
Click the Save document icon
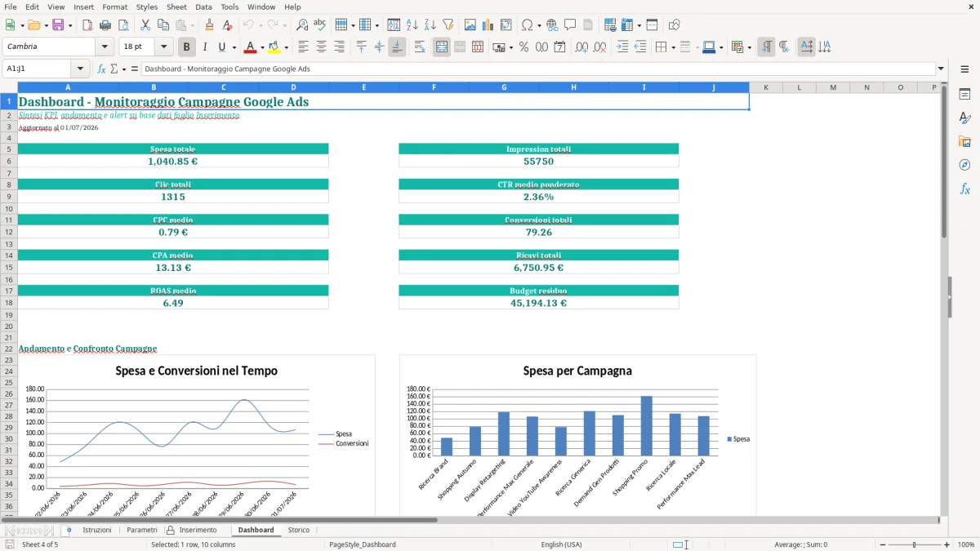[x=58, y=25]
